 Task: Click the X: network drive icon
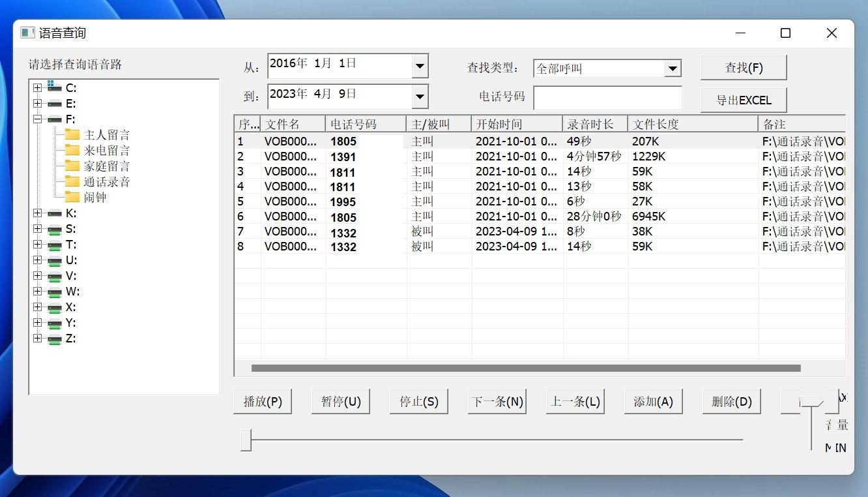coord(54,307)
